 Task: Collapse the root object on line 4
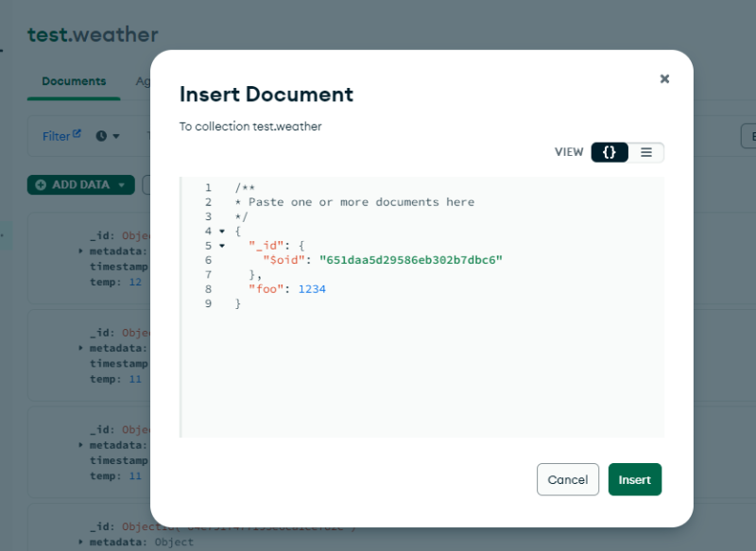tap(221, 232)
